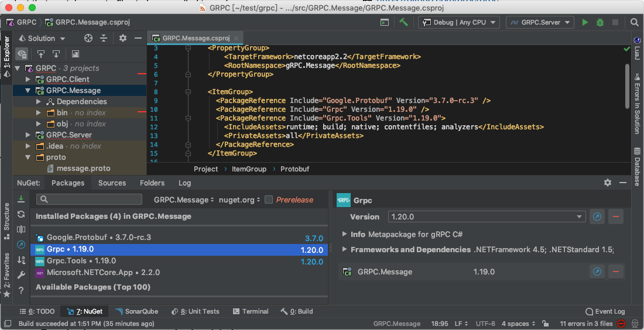Collapse the proto folder
The image size is (644, 330).
[x=28, y=157]
